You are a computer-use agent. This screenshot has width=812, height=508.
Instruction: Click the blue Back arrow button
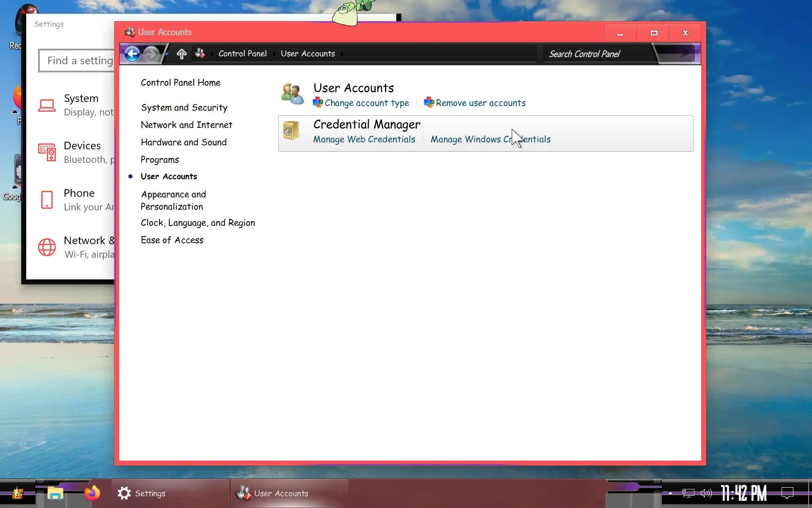click(x=132, y=54)
